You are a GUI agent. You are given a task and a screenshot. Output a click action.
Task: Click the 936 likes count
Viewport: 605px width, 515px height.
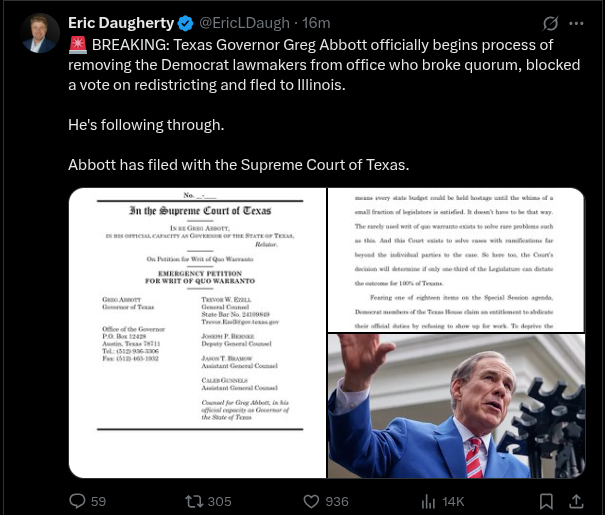click(337, 501)
